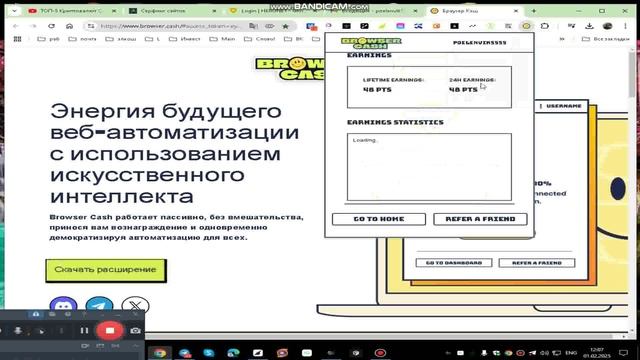Open a new tab with plus button
This screenshot has width=640, height=360.
533,11
